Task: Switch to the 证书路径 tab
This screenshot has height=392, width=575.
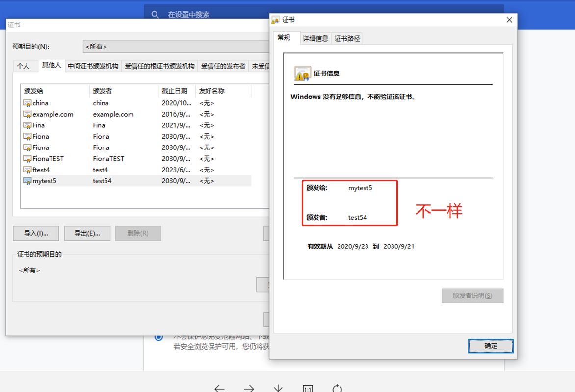Action: tap(346, 38)
